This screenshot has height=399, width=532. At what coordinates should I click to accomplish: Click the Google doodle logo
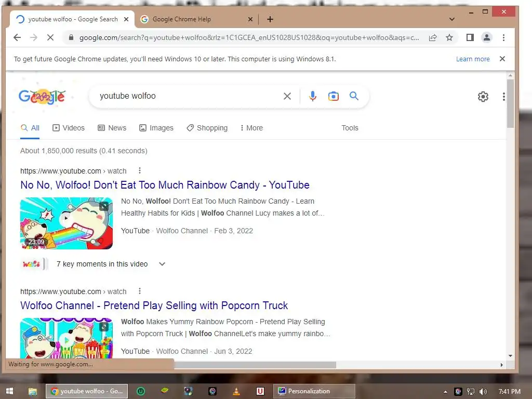42,97
